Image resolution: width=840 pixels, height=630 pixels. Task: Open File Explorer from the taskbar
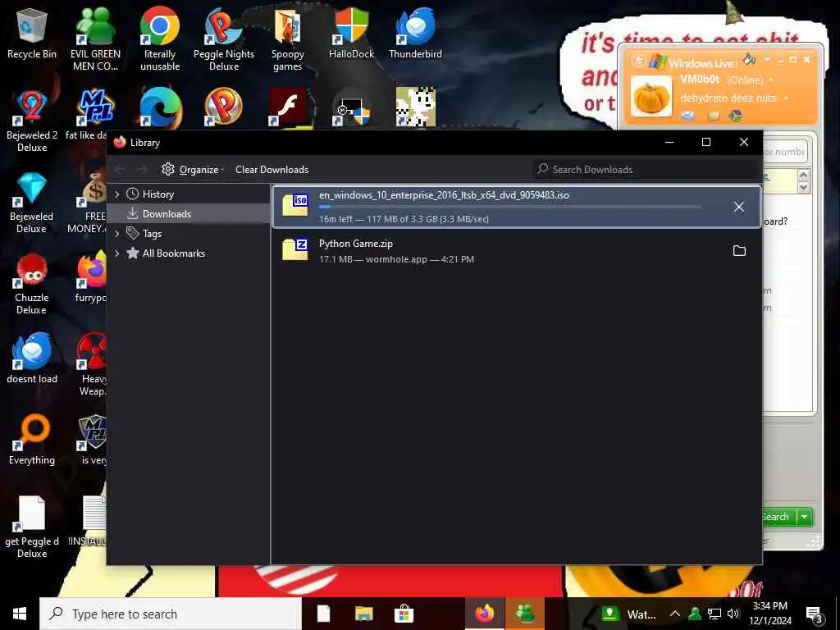click(x=363, y=614)
